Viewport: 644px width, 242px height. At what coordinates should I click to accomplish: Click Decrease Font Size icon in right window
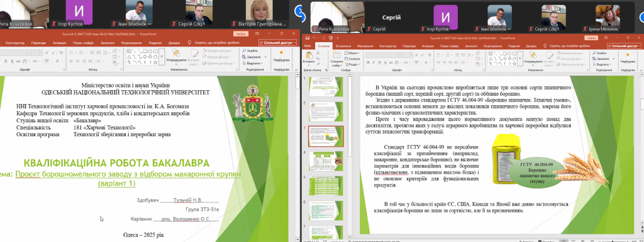[x=422, y=55]
